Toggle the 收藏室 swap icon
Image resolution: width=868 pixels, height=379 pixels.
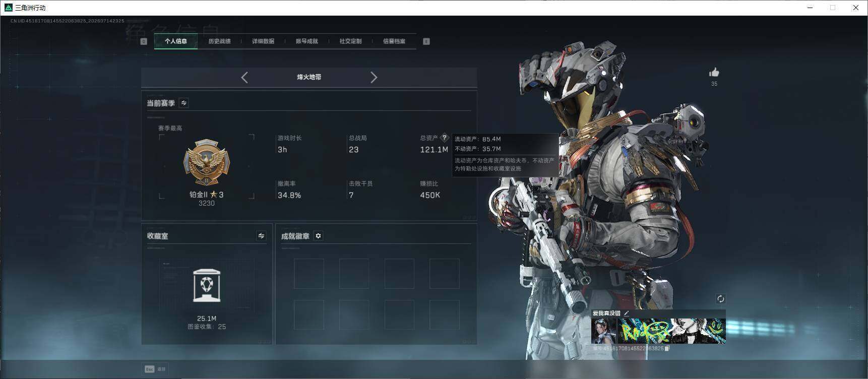coord(261,236)
